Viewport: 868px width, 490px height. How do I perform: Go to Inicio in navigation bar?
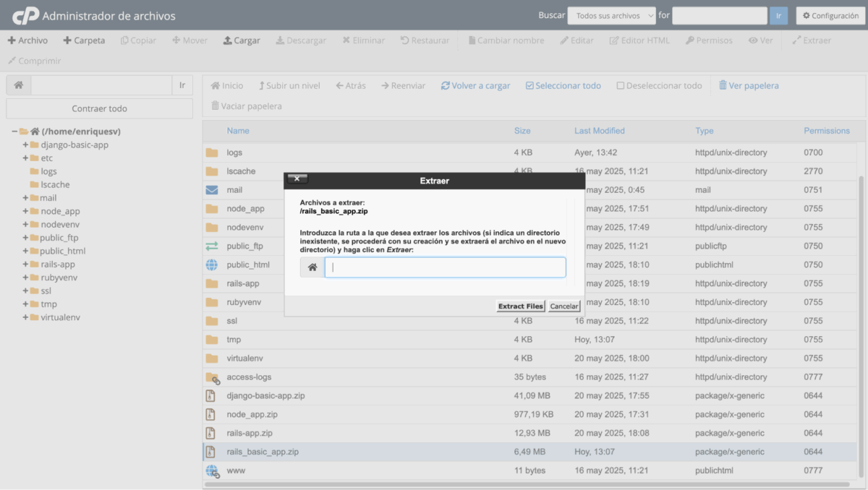click(227, 85)
